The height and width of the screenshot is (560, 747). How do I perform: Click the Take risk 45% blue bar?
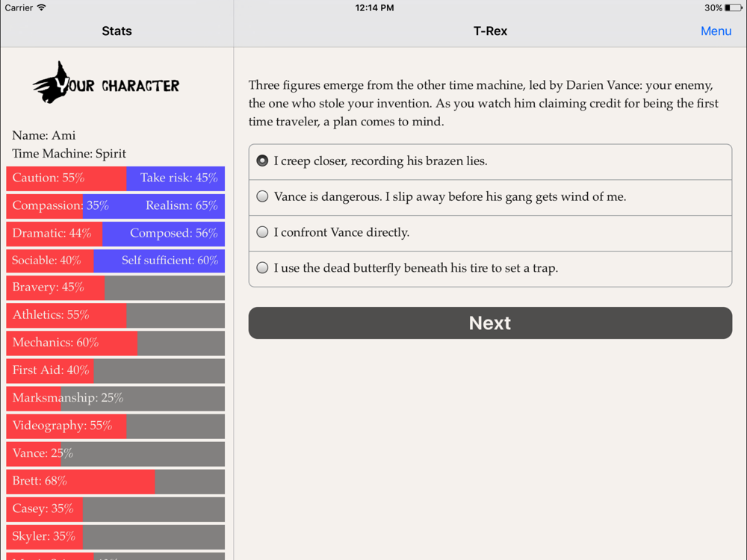tap(176, 178)
